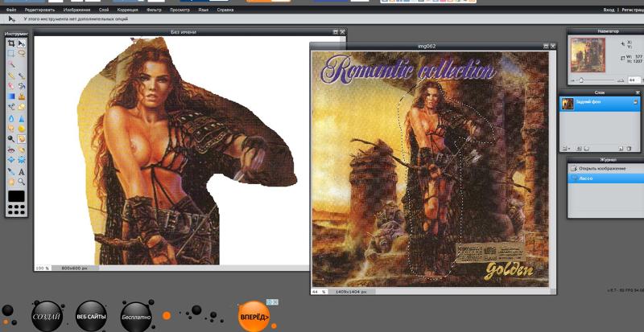The image size is (644, 332).
Task: Open the Справка menu
Action: (225, 10)
